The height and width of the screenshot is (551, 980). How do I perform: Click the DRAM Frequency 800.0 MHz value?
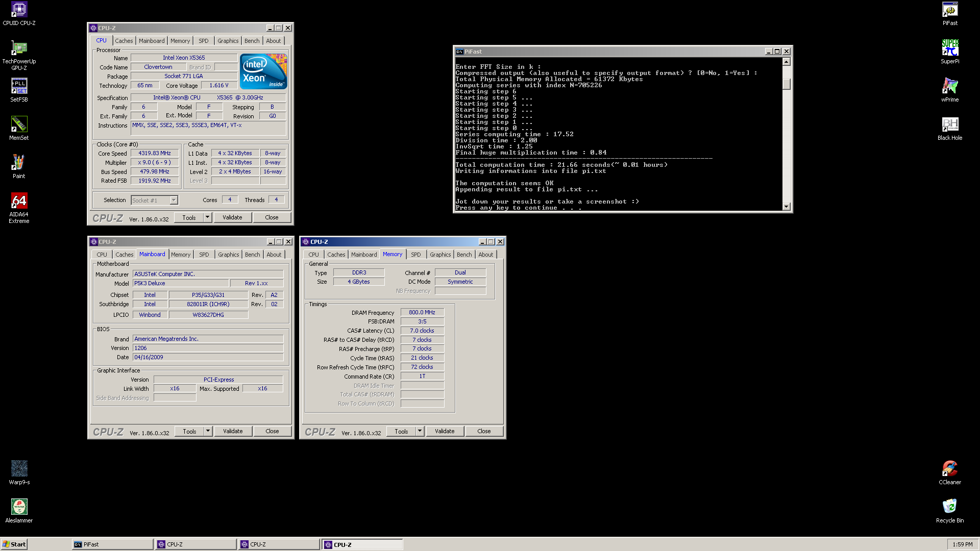point(422,312)
